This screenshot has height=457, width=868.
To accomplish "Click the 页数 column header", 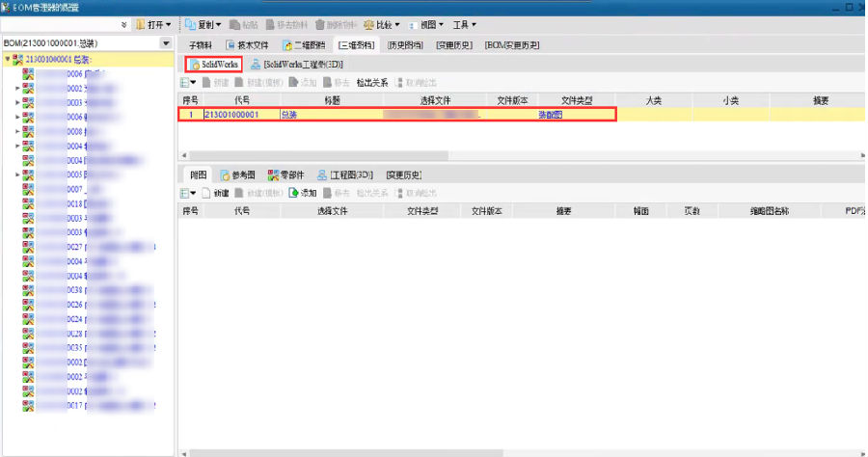I will [692, 211].
